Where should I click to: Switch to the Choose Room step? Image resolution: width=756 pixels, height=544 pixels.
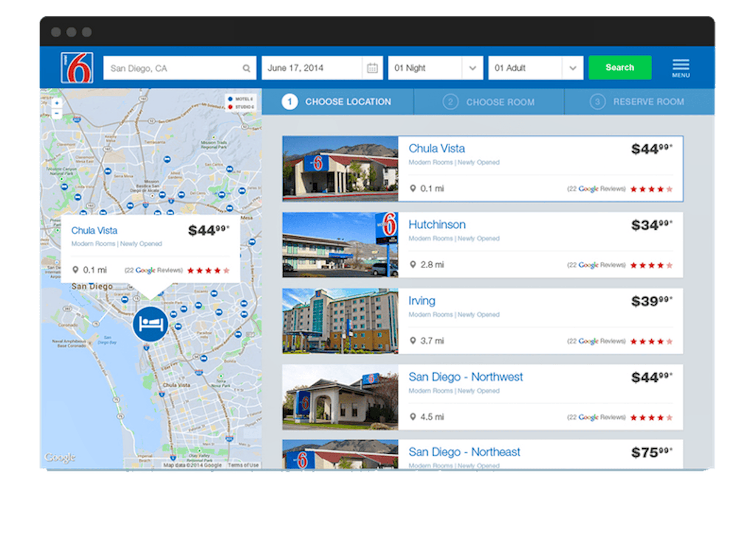tap(499, 101)
